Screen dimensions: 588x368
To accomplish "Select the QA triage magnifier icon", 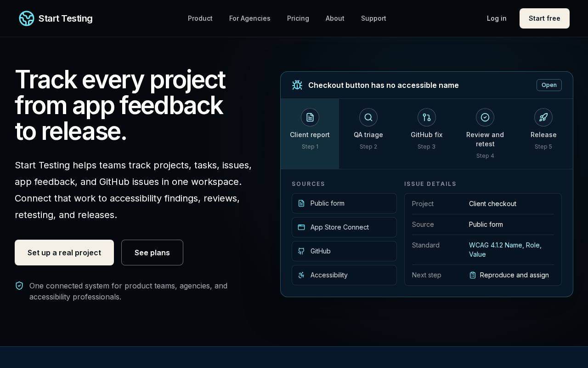I will (368, 117).
